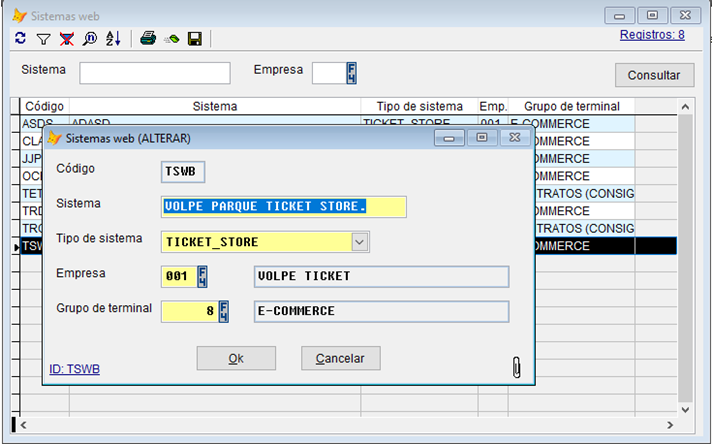Click the refresh icon in toolbar

click(x=21, y=38)
